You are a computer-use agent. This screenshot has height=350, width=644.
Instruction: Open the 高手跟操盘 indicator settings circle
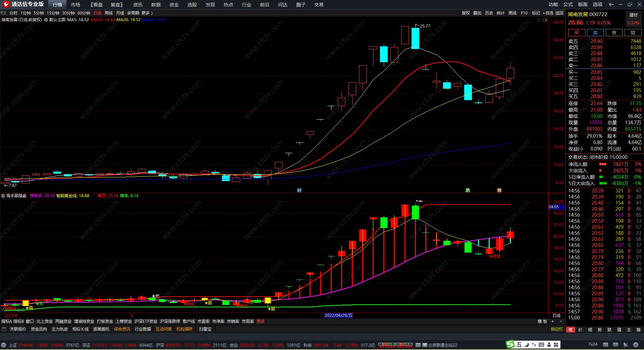(3, 196)
